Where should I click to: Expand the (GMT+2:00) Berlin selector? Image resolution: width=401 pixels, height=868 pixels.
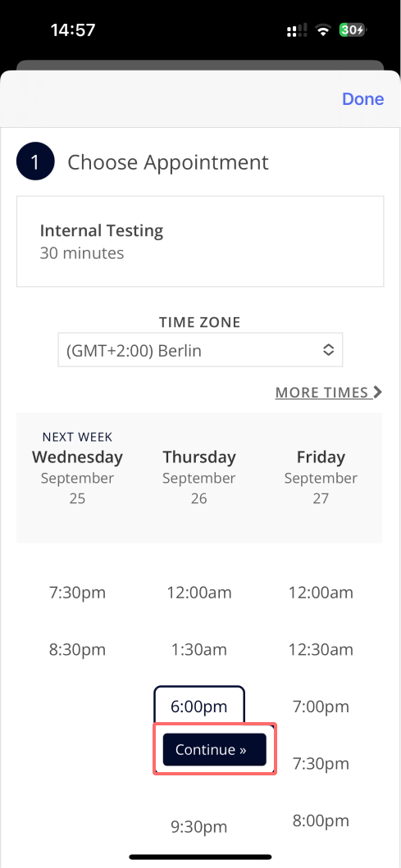[200, 350]
